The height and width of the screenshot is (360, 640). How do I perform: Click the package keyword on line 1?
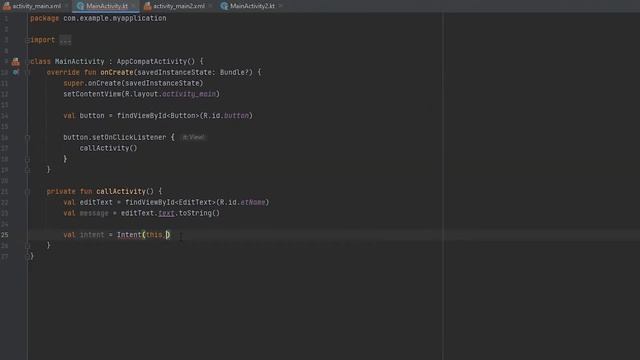click(x=44, y=18)
